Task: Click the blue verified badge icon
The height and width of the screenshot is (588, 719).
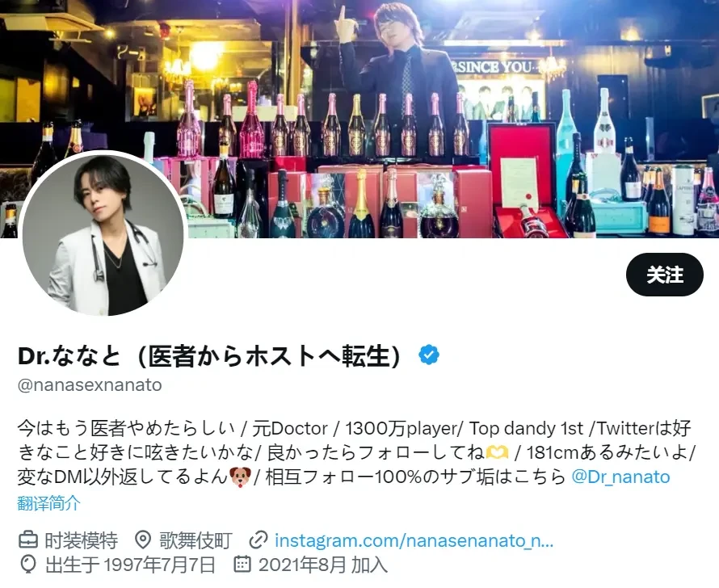Action: (x=429, y=355)
